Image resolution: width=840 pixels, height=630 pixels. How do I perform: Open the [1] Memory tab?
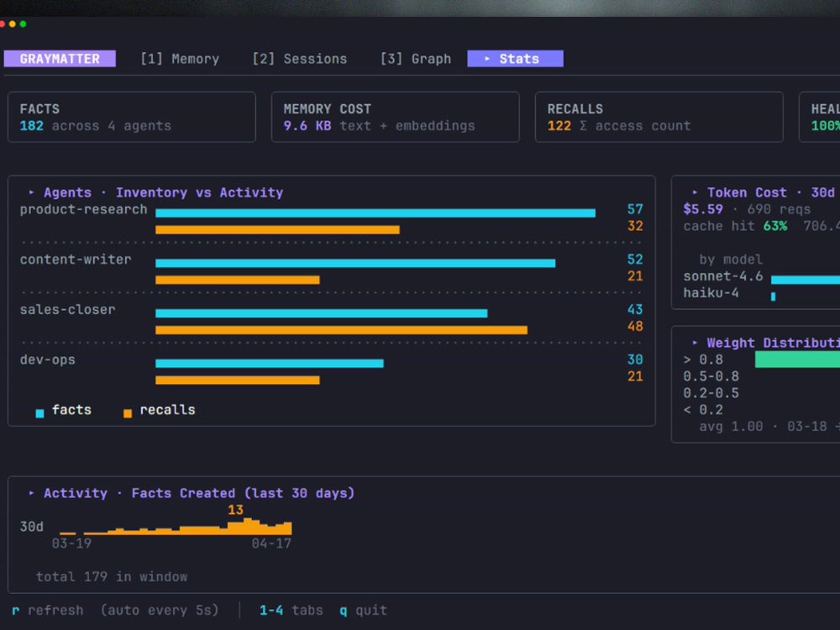point(180,59)
